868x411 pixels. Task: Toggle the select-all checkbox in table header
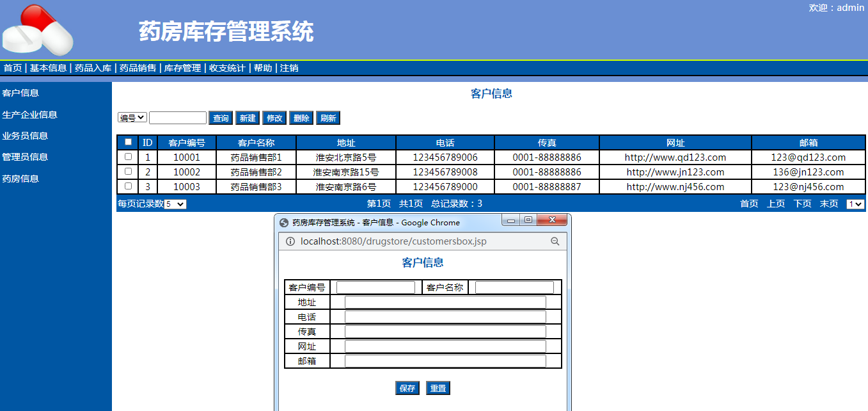point(128,142)
